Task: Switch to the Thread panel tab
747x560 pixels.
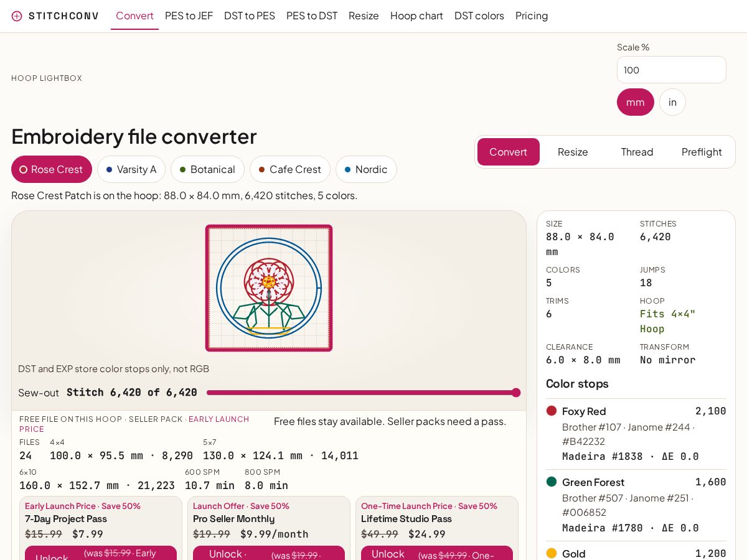Action: point(637,152)
